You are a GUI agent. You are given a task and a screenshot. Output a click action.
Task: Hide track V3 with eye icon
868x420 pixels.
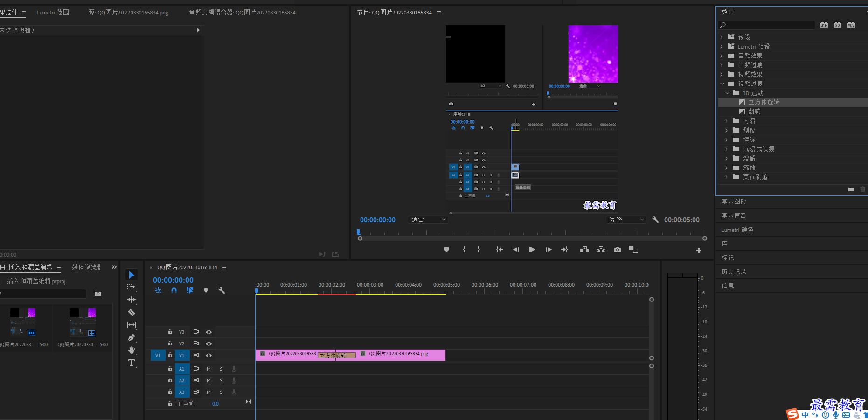coord(208,332)
